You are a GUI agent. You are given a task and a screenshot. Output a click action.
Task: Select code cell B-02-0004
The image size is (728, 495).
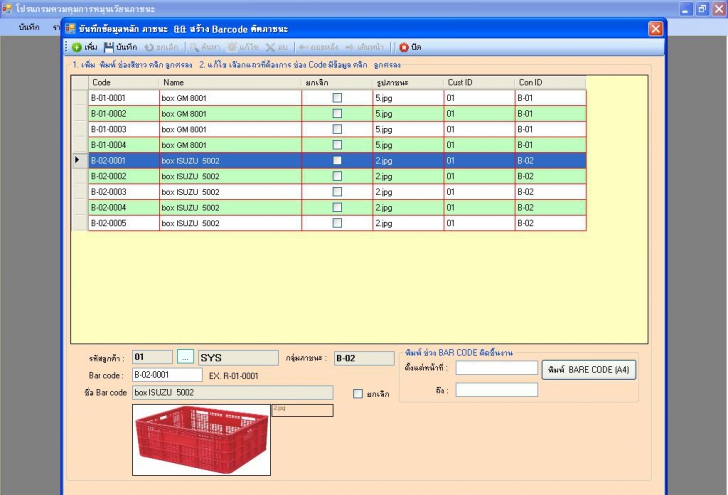click(x=124, y=208)
